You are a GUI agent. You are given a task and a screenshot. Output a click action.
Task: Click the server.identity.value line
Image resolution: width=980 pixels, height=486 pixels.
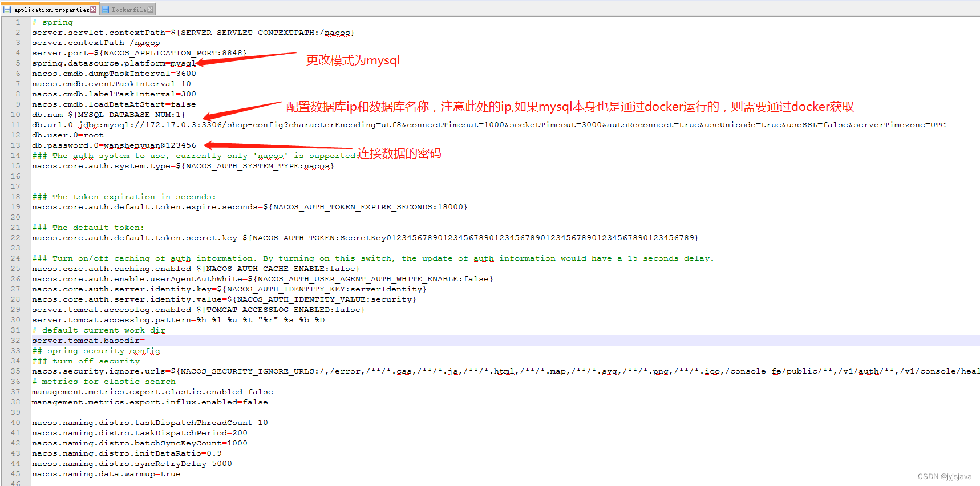(x=224, y=299)
